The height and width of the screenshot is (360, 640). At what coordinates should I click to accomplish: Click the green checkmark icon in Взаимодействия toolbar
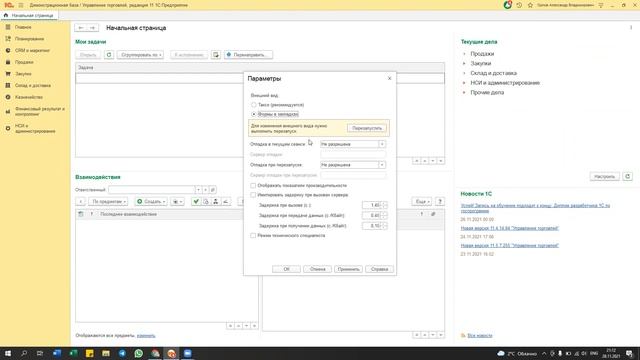(x=196, y=201)
